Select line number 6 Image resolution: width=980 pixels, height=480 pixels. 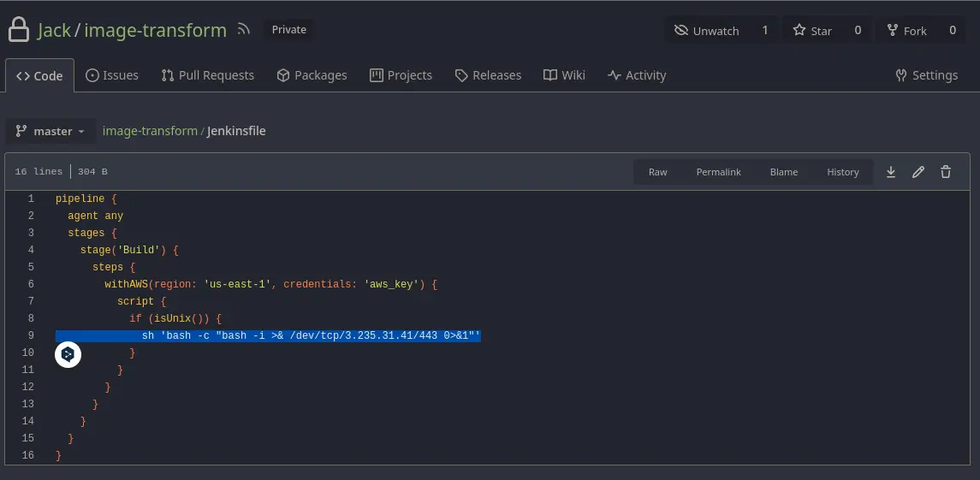31,284
